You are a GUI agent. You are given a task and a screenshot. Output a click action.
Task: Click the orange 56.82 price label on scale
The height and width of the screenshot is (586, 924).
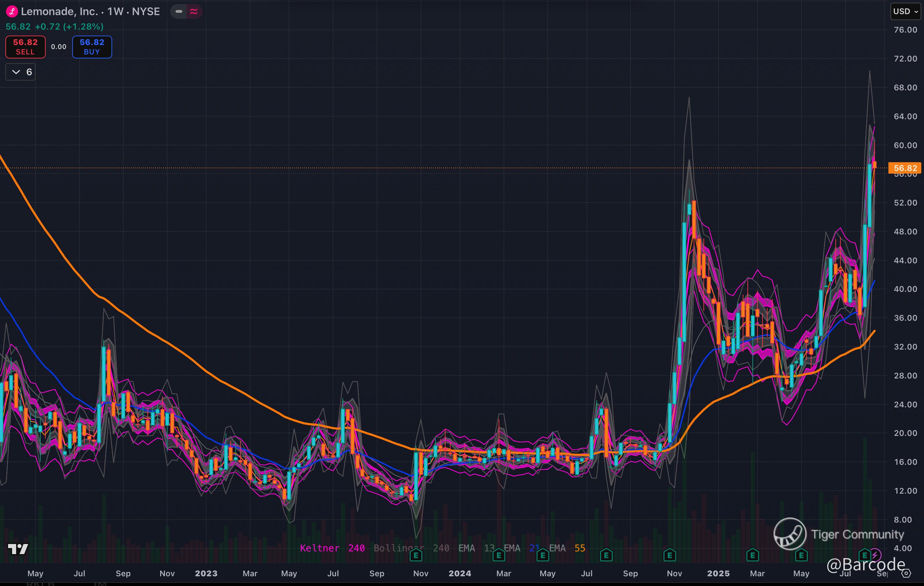pyautogui.click(x=905, y=168)
